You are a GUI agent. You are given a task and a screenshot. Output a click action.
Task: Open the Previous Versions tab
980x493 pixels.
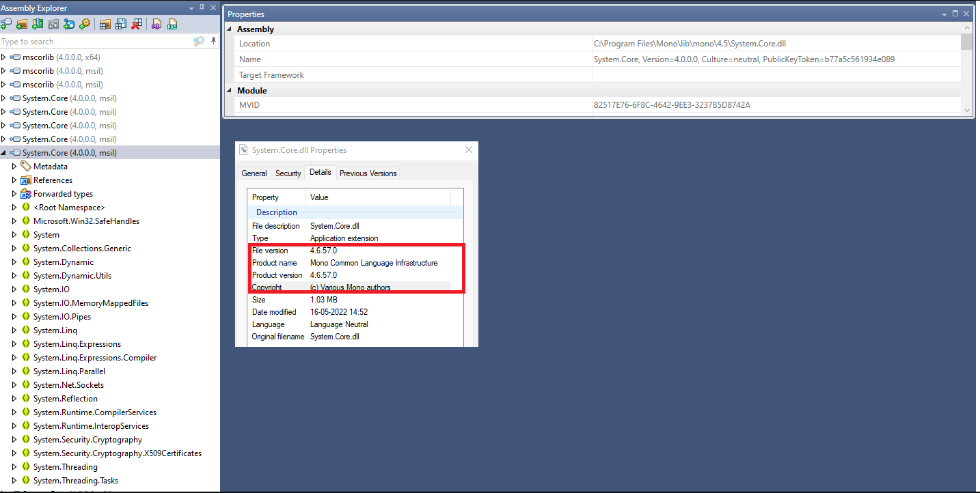368,173
